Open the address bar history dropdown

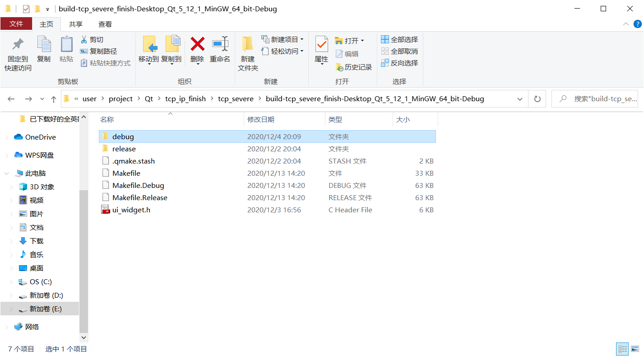(x=519, y=98)
